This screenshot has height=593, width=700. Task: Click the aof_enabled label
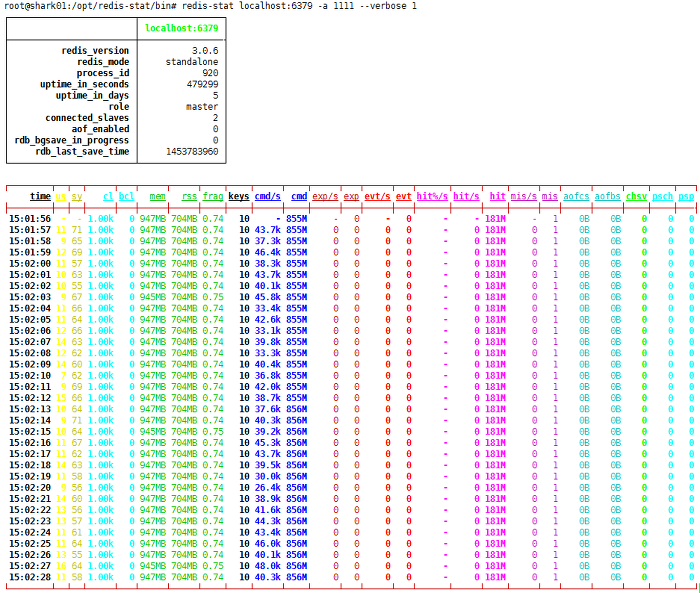point(100,129)
